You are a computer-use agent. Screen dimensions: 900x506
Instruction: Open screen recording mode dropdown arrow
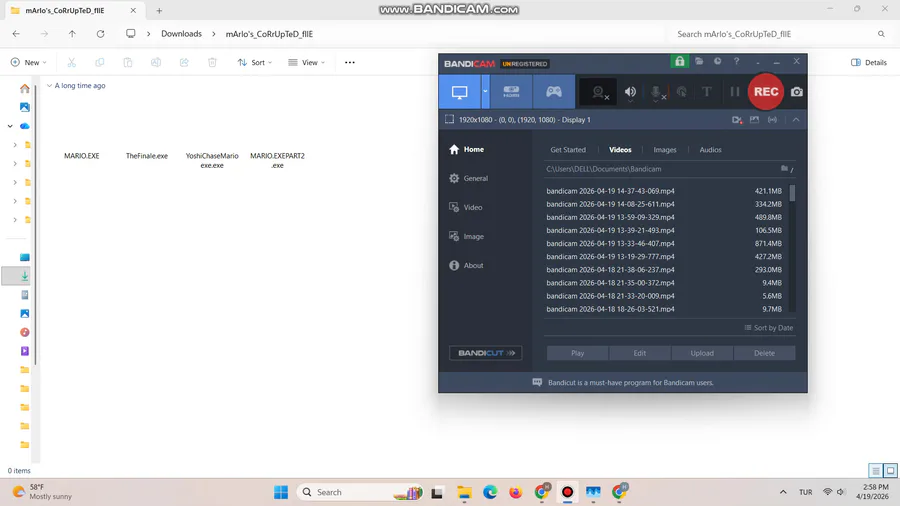[x=485, y=92]
